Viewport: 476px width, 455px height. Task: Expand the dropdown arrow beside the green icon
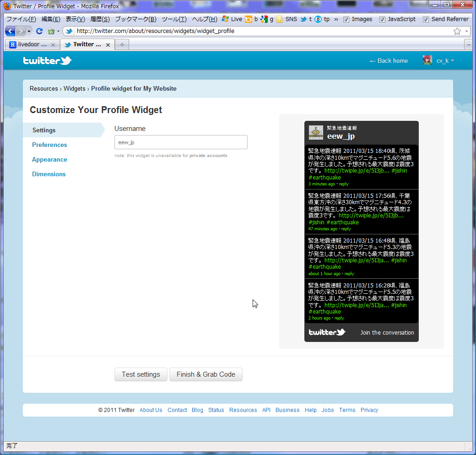click(x=58, y=31)
